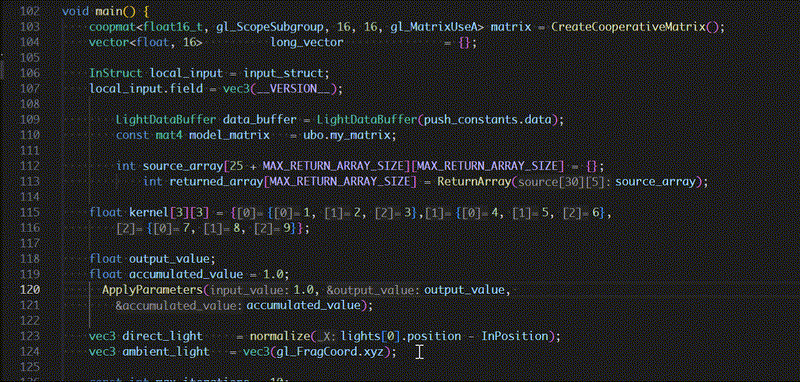The image size is (800, 382).
Task: Click the 'direct_light' variable name
Action: (x=162, y=337)
